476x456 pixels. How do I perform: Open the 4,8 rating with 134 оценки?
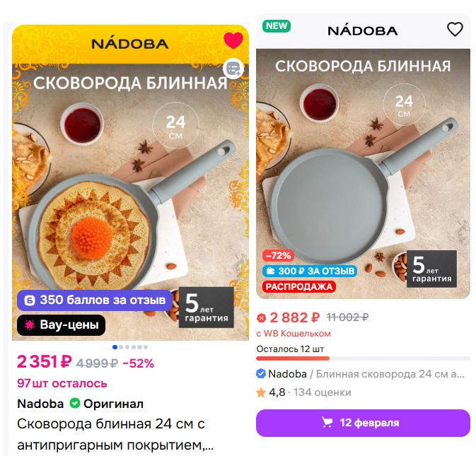pos(303,392)
